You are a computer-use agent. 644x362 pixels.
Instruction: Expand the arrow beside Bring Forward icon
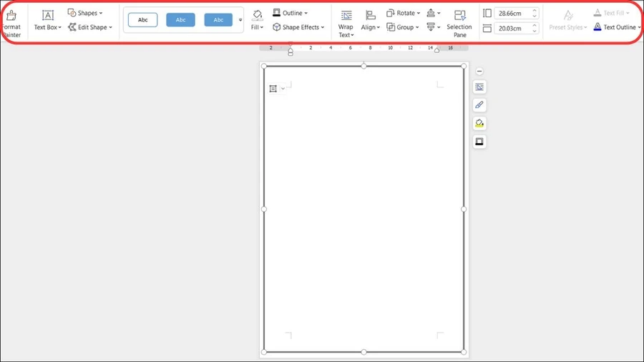pyautogui.click(x=439, y=13)
